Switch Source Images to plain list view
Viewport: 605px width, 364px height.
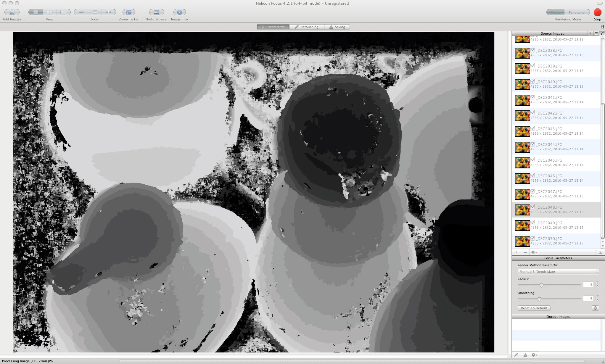[x=596, y=33]
